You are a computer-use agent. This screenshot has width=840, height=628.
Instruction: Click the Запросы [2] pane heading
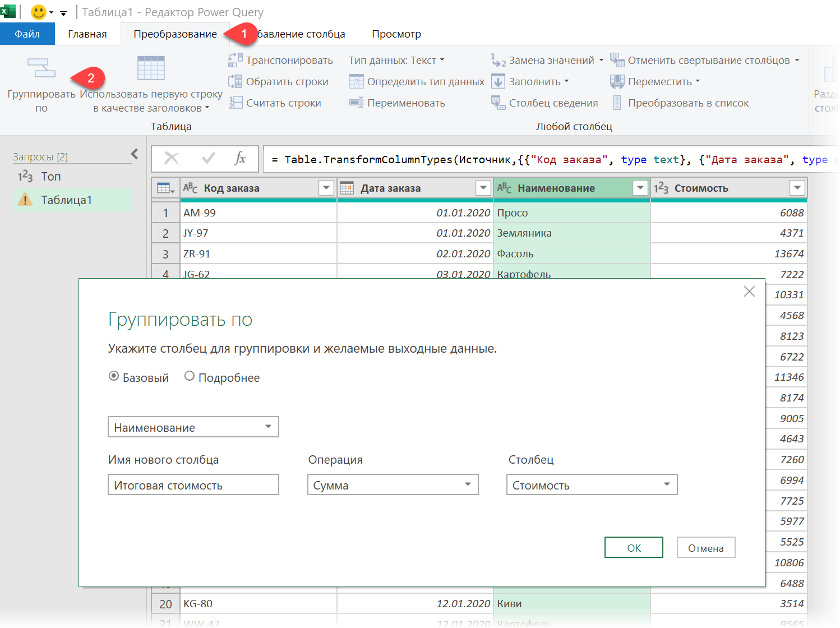[40, 157]
